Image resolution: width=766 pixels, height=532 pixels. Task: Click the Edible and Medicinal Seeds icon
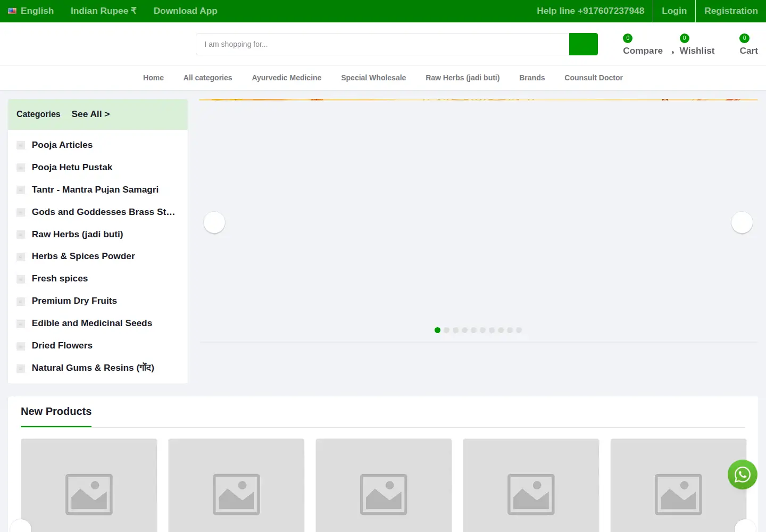coord(21,323)
